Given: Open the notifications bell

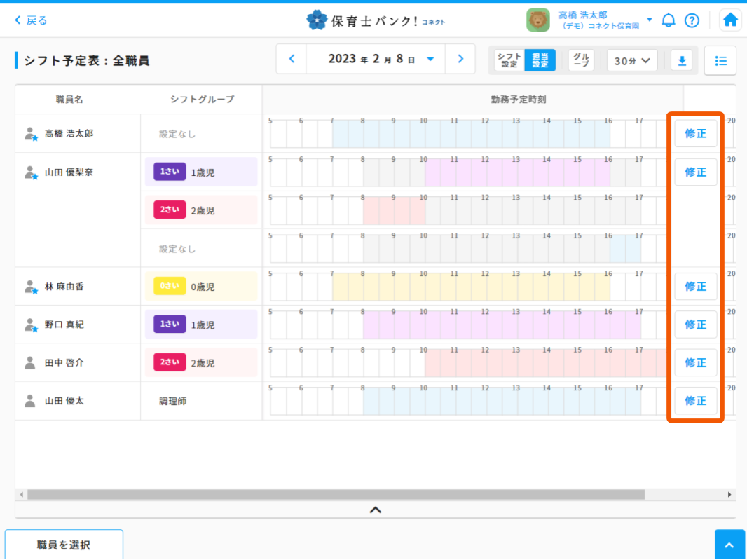Looking at the screenshot, I should (669, 20).
